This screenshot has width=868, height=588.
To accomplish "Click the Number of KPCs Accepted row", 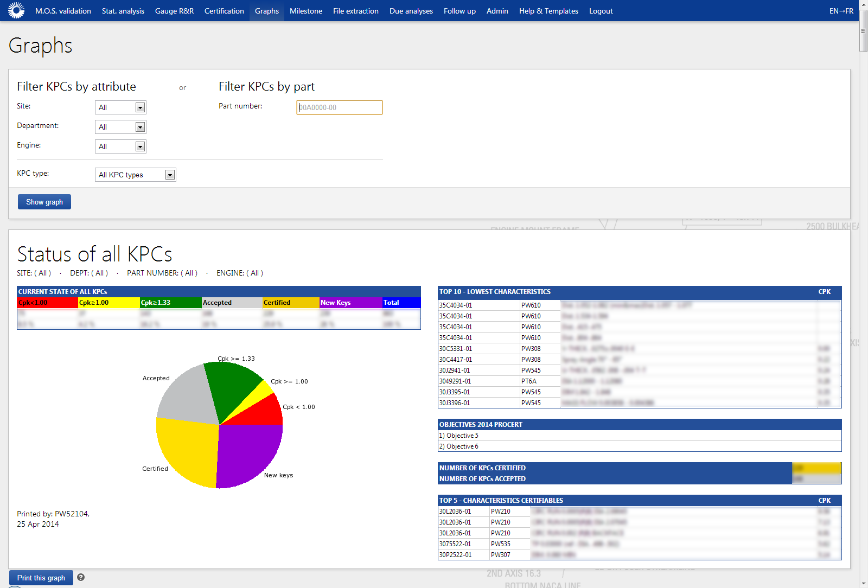I will click(x=640, y=478).
